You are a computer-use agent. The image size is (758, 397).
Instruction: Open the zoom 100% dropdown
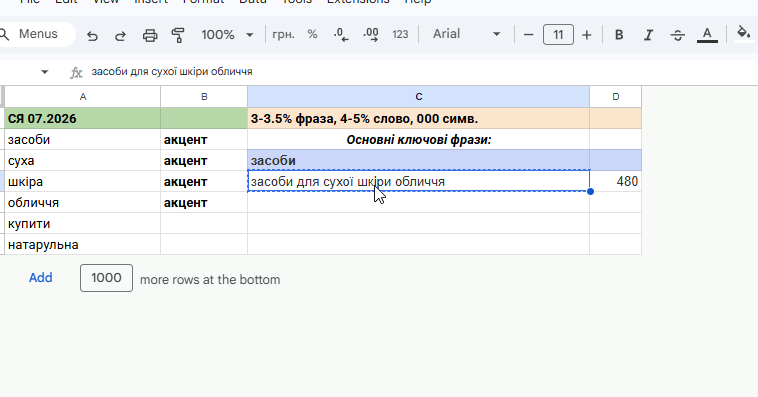pyautogui.click(x=227, y=35)
